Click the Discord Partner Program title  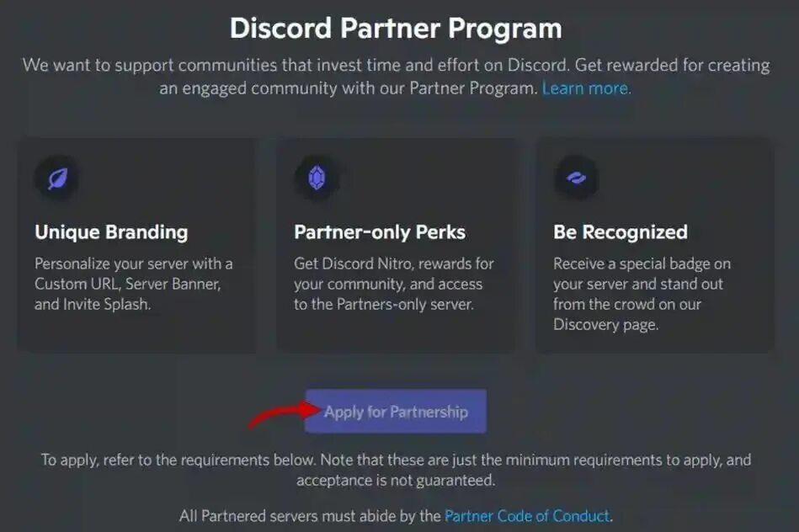point(396,29)
